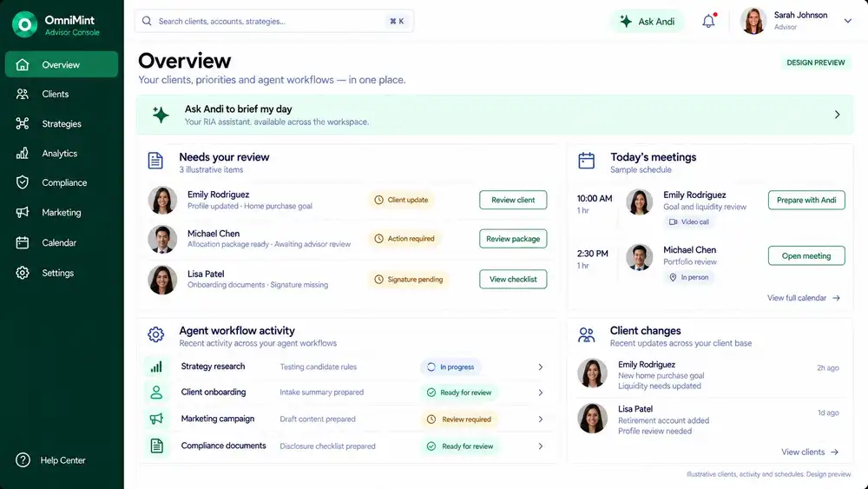Go to the Analytics menu item
This screenshot has width=868, height=489.
pyautogui.click(x=62, y=154)
